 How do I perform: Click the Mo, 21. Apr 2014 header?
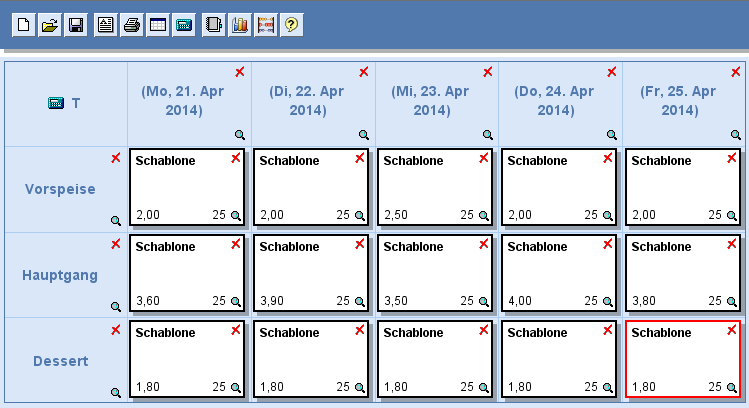click(183, 101)
